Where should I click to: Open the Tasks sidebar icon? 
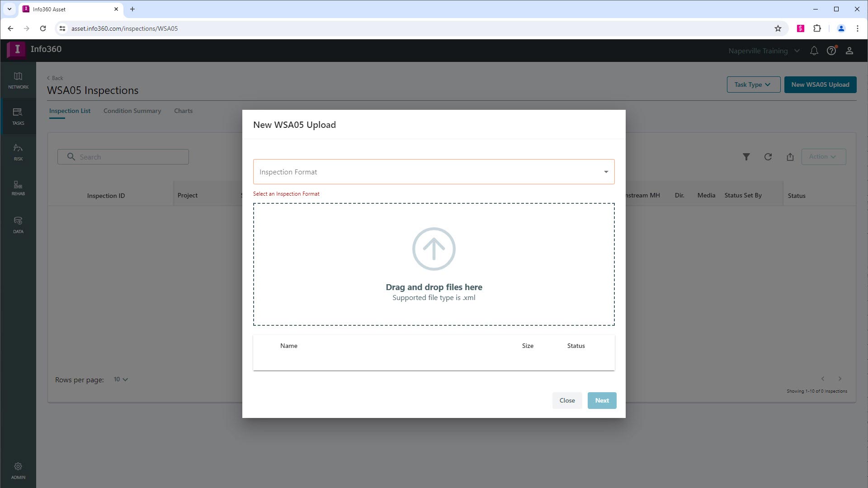18,116
